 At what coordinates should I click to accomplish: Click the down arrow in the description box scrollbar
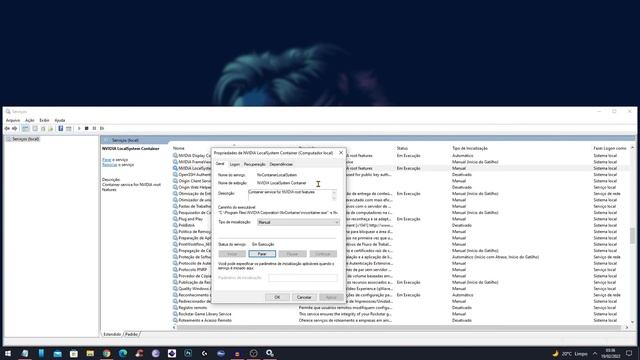pos(334,198)
